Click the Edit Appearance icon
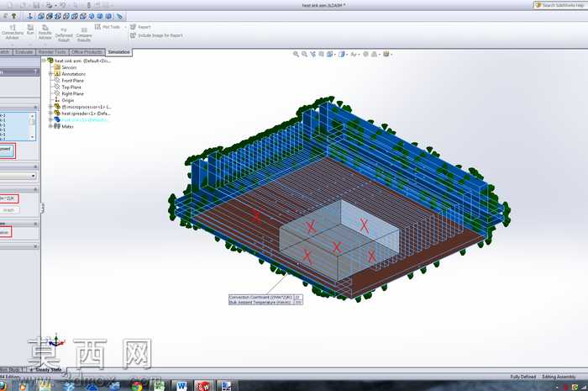The image size is (588, 391). (x=365, y=54)
